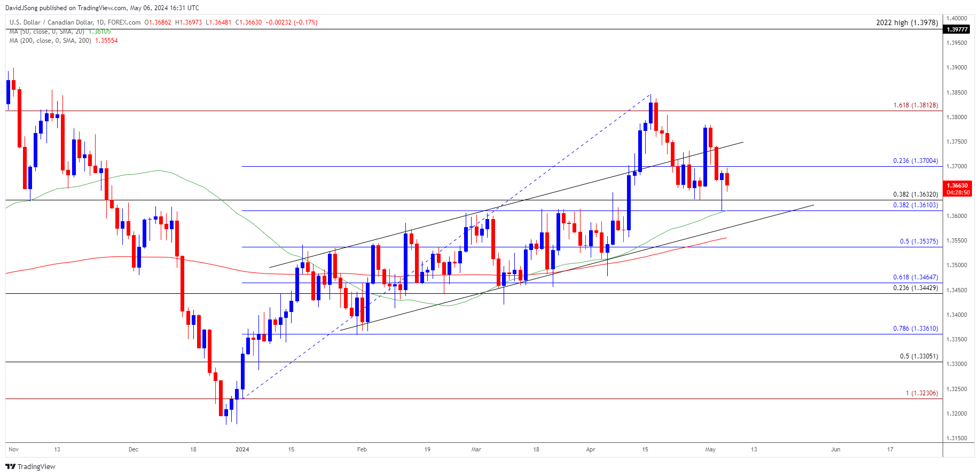Click the 'Apr' date on time axis

tap(591, 449)
